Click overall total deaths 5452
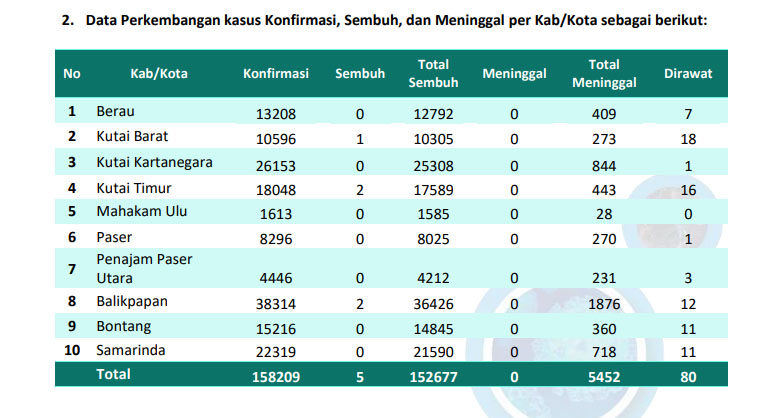This screenshot has width=757, height=418. pos(604,377)
